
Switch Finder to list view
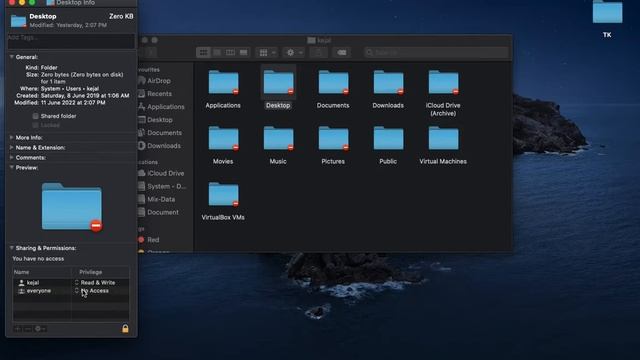pyautogui.click(x=217, y=53)
